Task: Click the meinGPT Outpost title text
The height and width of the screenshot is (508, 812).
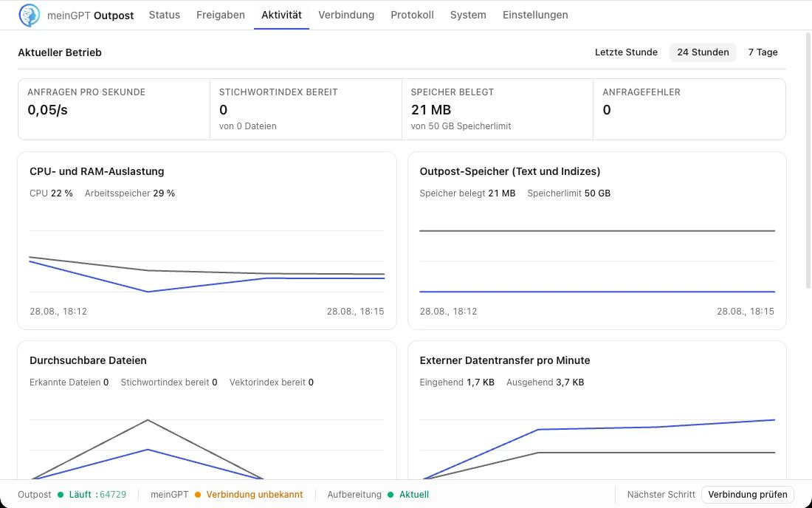Action: 90,16
